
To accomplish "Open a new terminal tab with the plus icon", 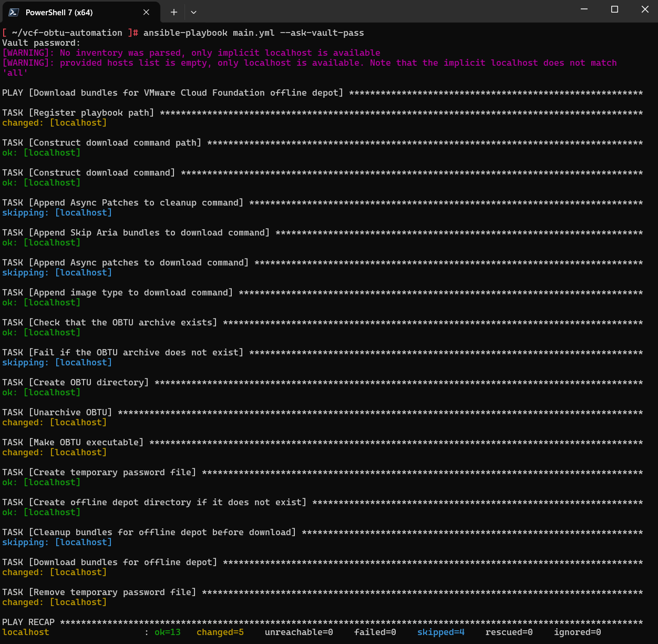I will click(x=173, y=12).
